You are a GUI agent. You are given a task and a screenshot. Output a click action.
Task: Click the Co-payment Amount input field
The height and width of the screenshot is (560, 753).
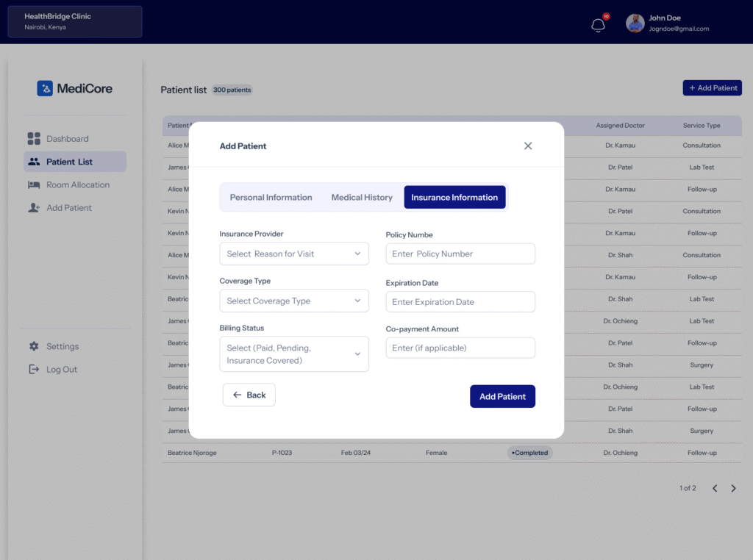(x=460, y=348)
